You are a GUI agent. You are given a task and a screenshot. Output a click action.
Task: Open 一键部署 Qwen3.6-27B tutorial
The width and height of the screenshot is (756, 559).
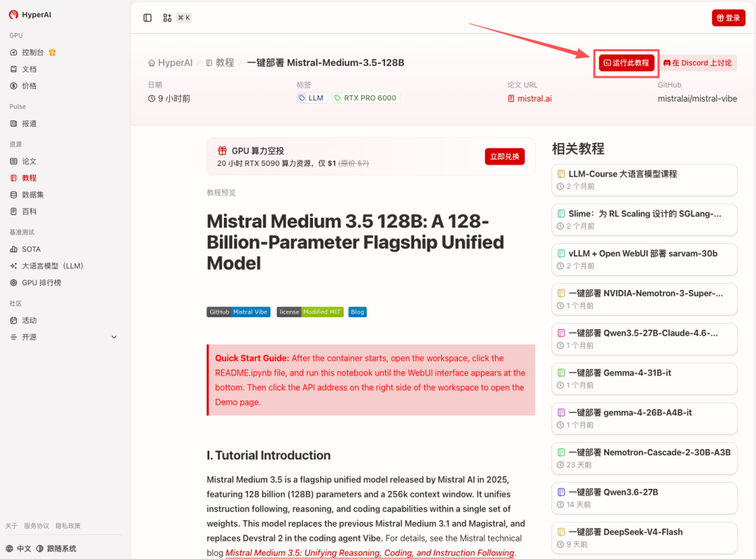pos(644,498)
